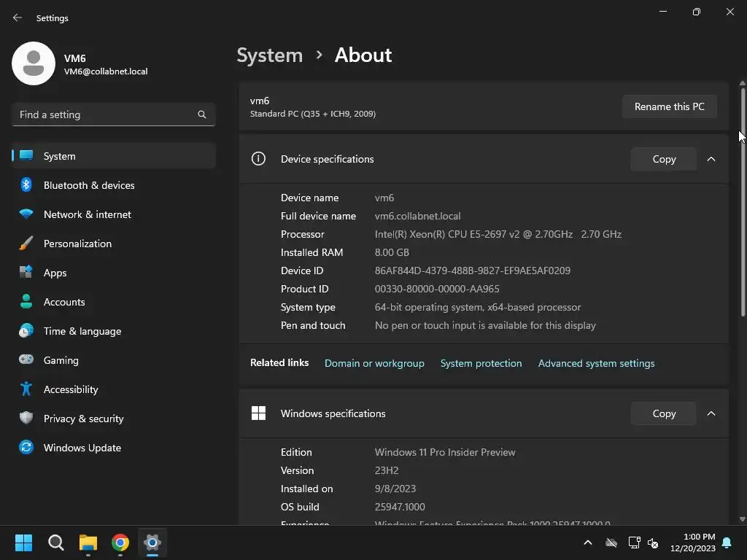Open taskbar Search
747x560 pixels.
point(55,542)
